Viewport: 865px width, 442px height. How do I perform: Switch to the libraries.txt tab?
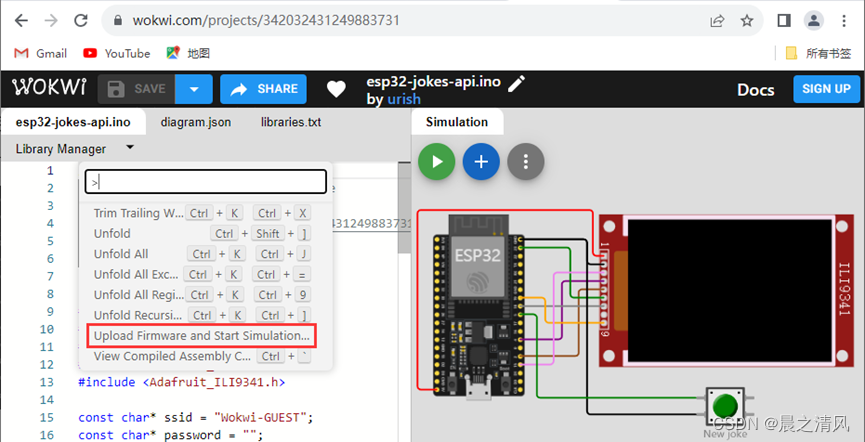tap(291, 122)
